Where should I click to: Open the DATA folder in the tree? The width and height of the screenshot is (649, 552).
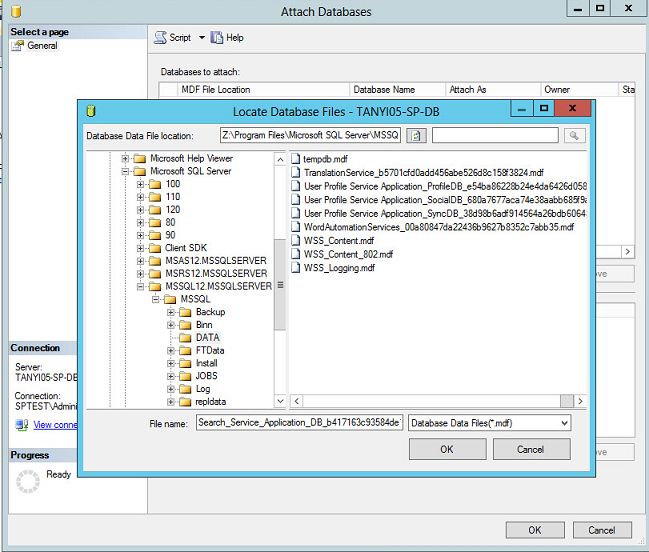206,338
